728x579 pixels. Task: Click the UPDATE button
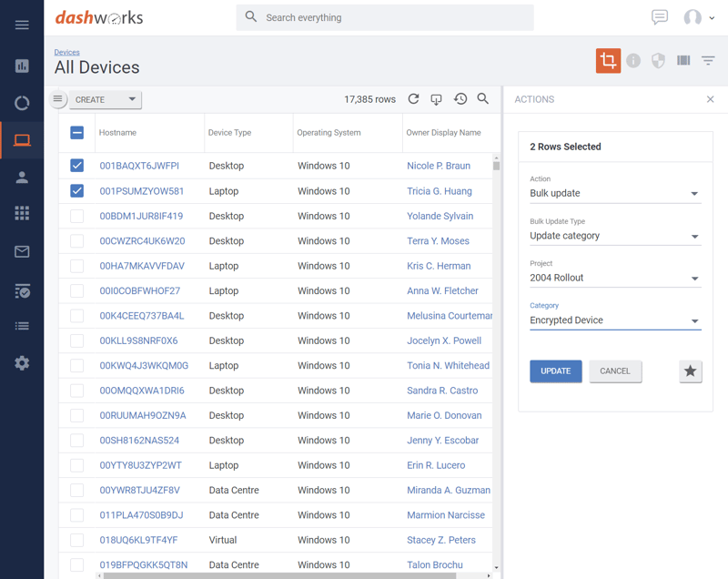click(556, 371)
